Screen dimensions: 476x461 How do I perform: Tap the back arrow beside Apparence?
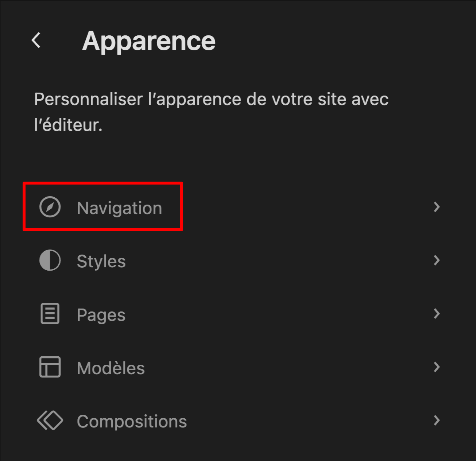click(36, 40)
